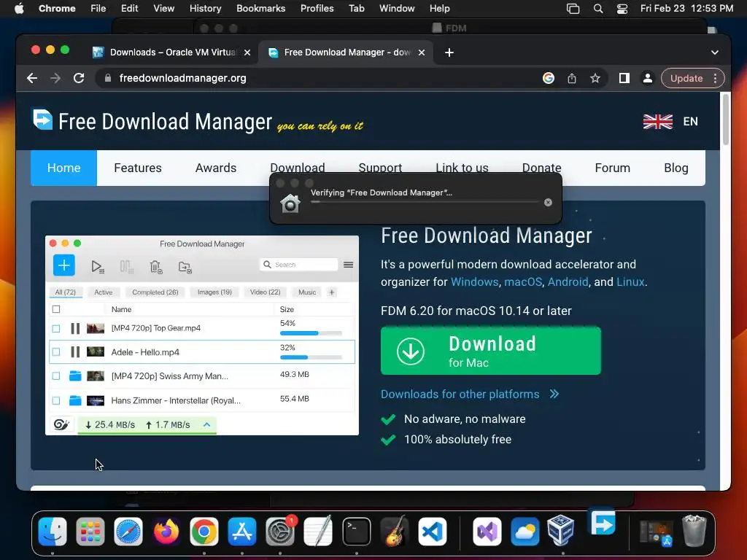Click the verification progress bar
Image resolution: width=747 pixels, height=560 pixels.
click(425, 202)
